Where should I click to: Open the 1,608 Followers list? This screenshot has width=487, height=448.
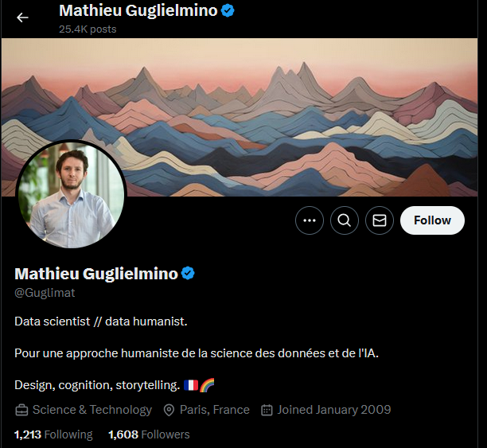tap(149, 434)
